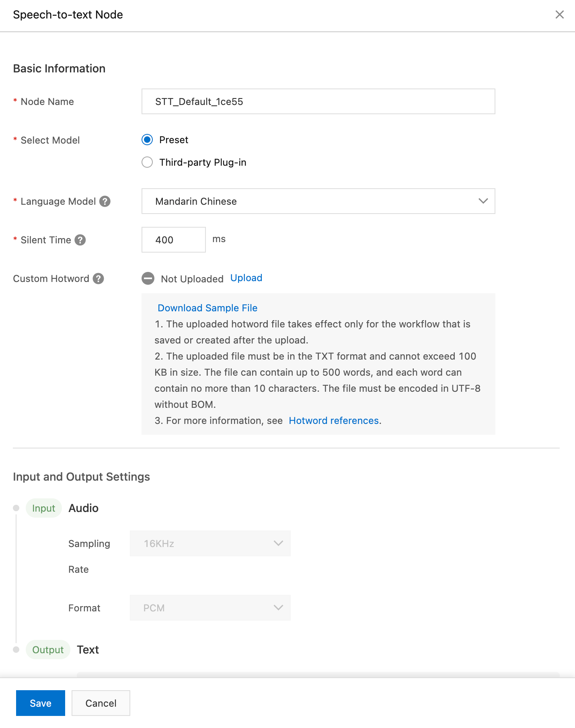575x728 pixels.
Task: Click the green Output tag
Action: tap(48, 650)
